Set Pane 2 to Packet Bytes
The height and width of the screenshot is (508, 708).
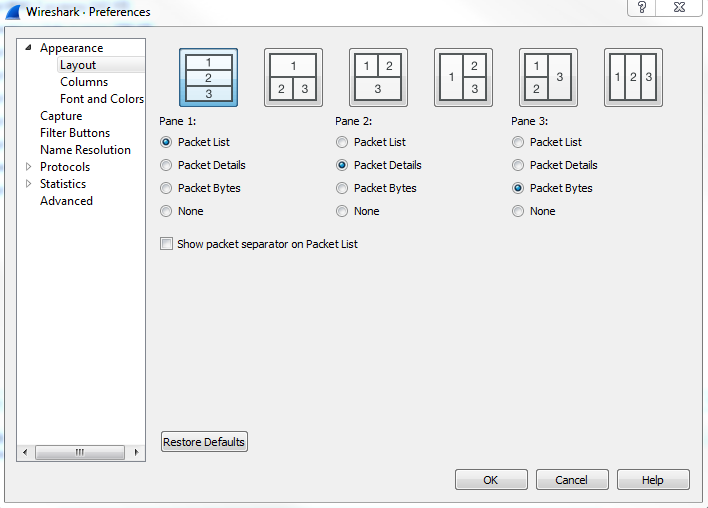[x=342, y=188]
